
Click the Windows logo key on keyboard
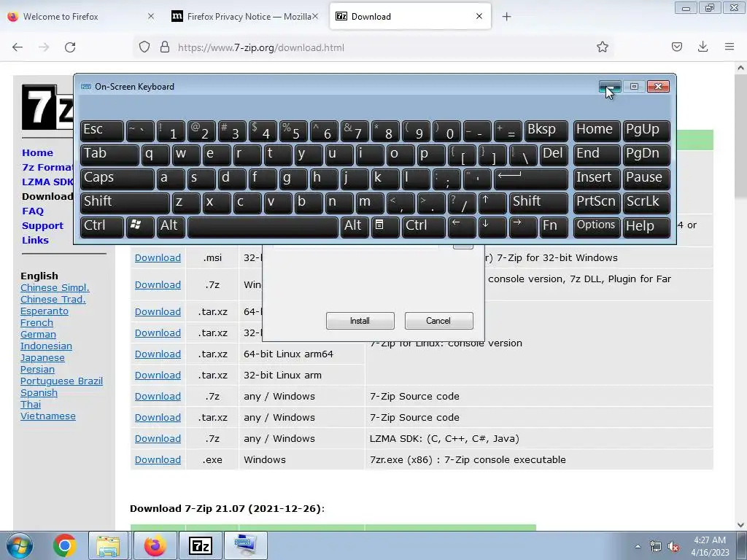click(x=140, y=226)
